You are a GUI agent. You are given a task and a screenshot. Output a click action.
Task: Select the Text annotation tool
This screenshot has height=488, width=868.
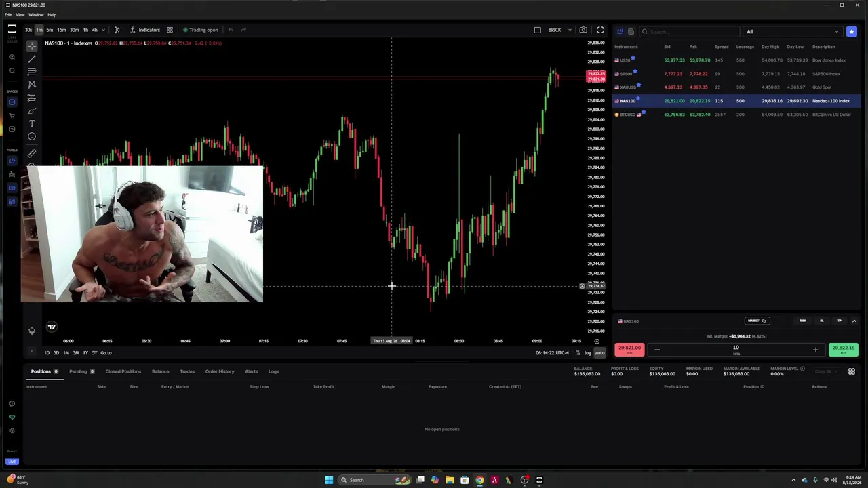32,123
